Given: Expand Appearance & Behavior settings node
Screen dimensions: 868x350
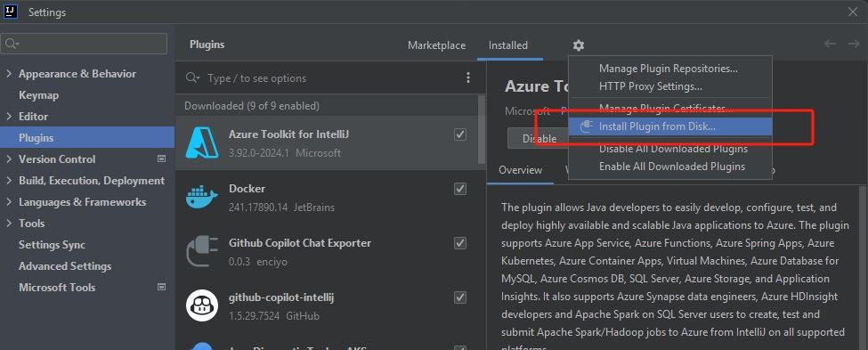Looking at the screenshot, I should point(8,74).
